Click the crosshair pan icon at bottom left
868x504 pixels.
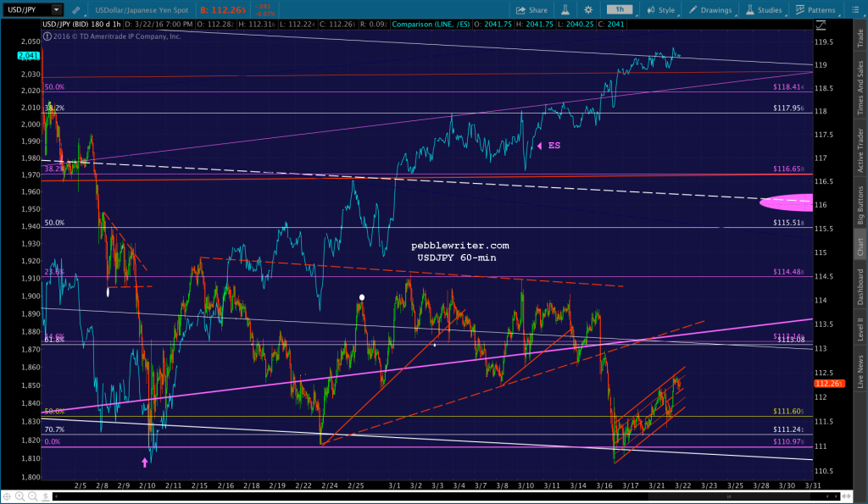pyautogui.click(x=7, y=496)
